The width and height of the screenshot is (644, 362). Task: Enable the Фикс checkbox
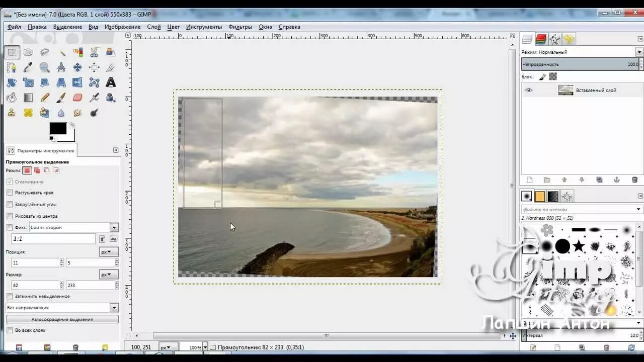point(10,228)
